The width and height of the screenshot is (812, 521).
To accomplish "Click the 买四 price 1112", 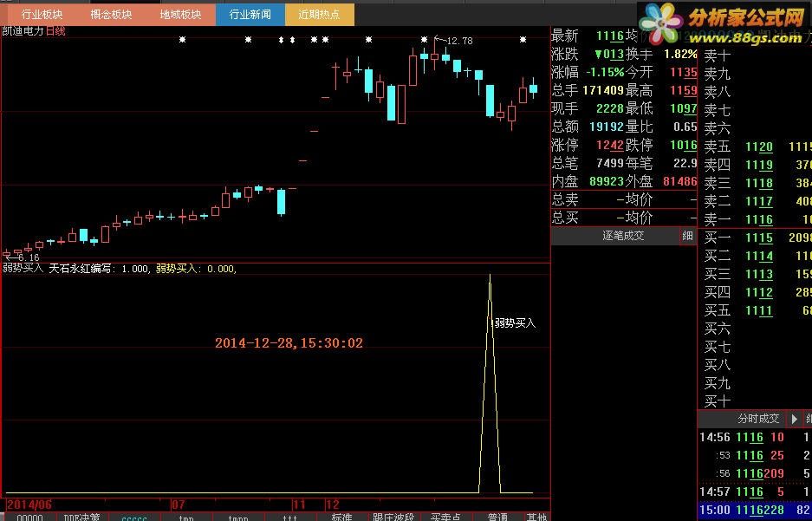I will click(x=759, y=293).
